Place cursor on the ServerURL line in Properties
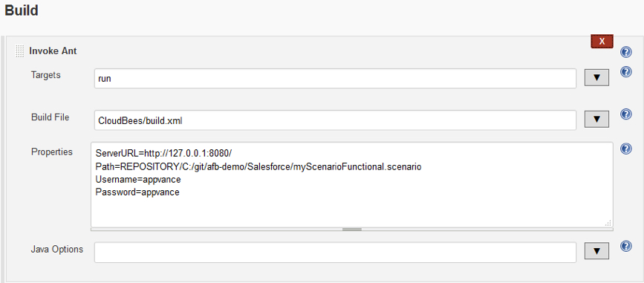Screen dimensions: 644x283 [x=164, y=154]
